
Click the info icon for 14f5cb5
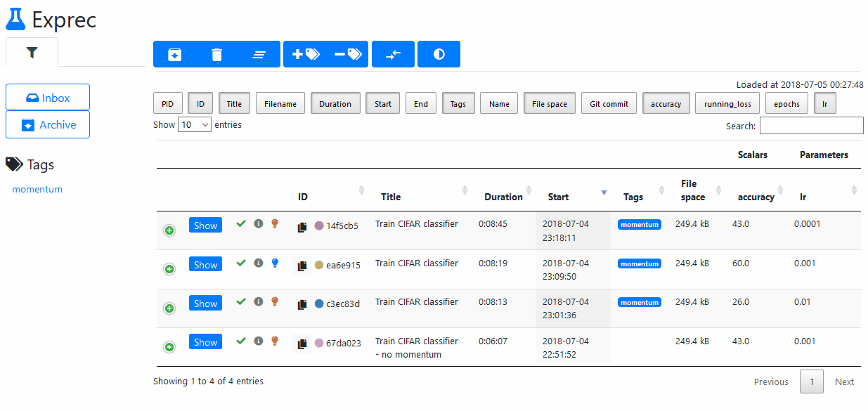coord(258,223)
